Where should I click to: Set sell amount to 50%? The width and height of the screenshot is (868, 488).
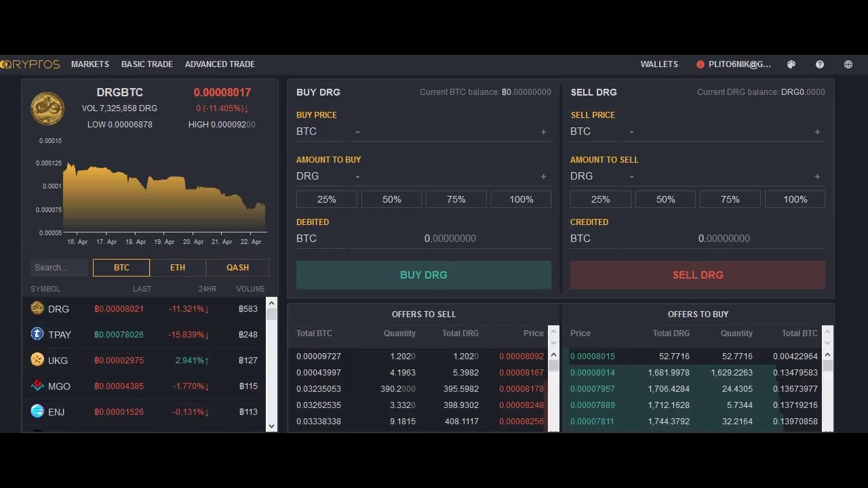666,199
